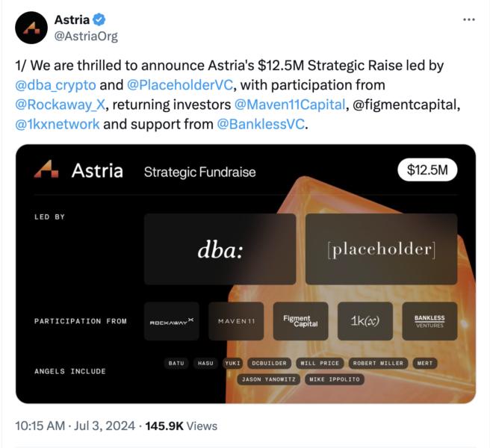Click the Figment Capital logo tile

300,321
